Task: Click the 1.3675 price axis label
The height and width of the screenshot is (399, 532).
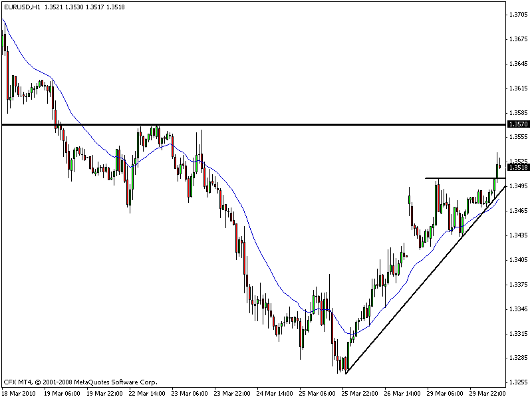Action: [x=518, y=39]
